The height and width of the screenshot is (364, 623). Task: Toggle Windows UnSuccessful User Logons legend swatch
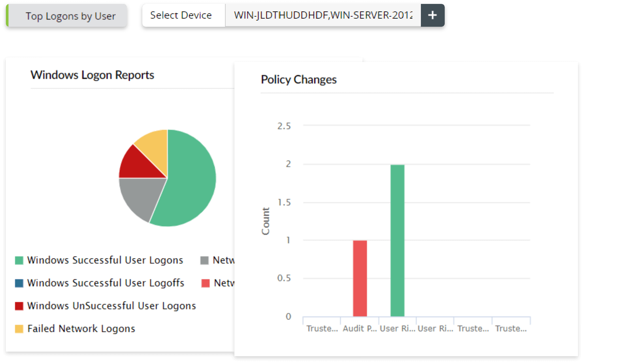pyautogui.click(x=19, y=306)
